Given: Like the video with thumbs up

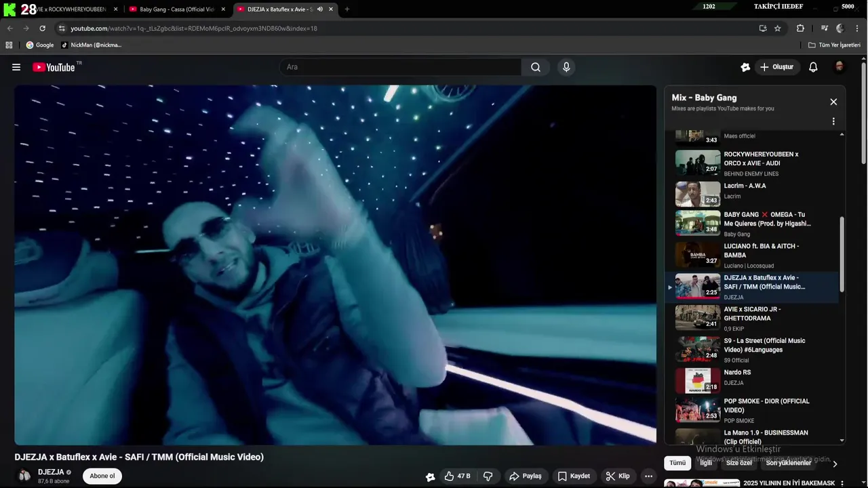Looking at the screenshot, I should 458,476.
